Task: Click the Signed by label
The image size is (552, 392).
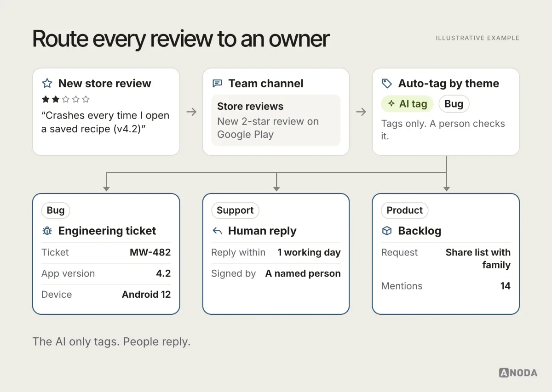Action: [x=233, y=273]
